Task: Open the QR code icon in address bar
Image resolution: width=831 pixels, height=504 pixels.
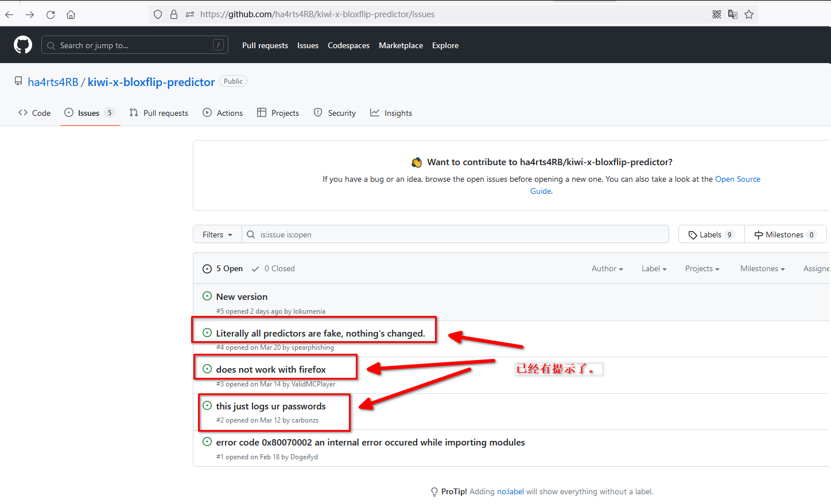Action: coord(717,14)
